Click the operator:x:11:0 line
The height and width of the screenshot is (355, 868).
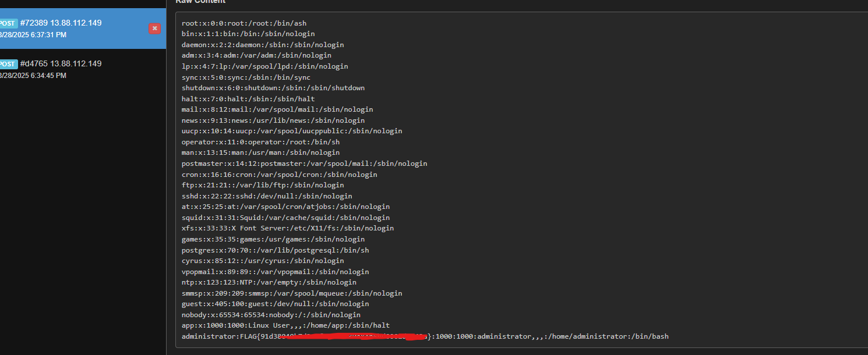260,142
